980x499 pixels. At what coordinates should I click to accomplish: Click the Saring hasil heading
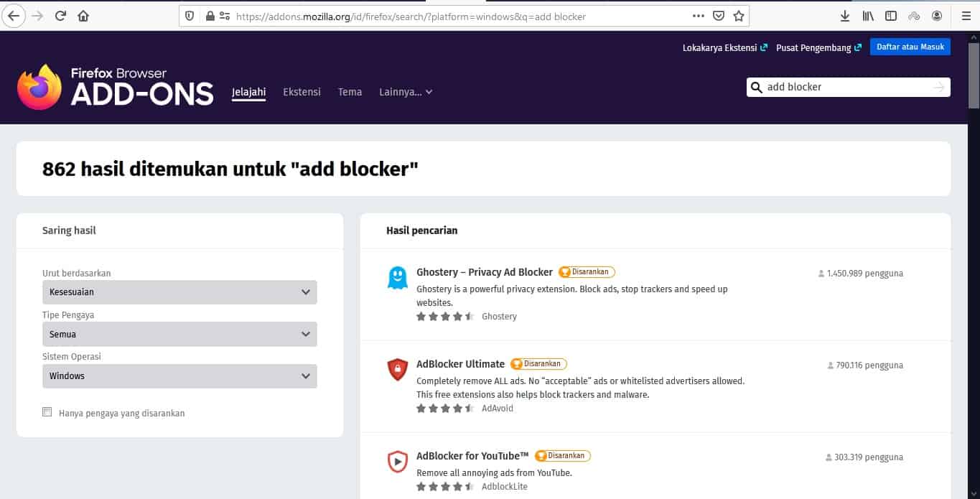(69, 230)
